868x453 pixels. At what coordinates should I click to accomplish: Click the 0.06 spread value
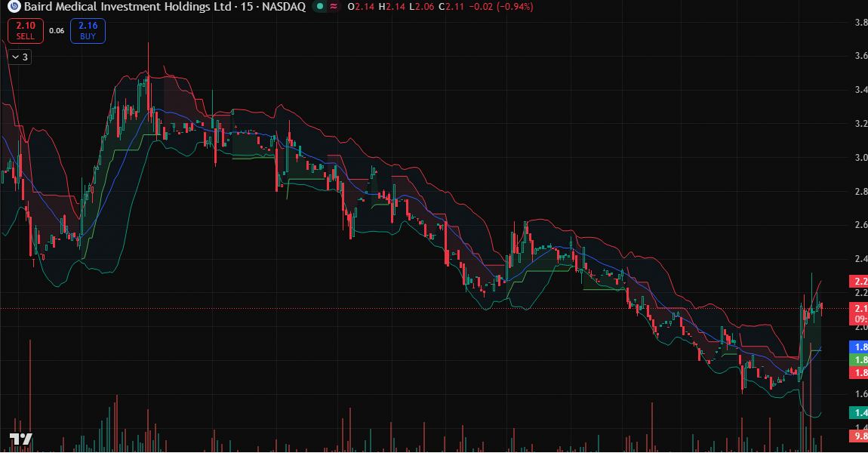[57, 30]
